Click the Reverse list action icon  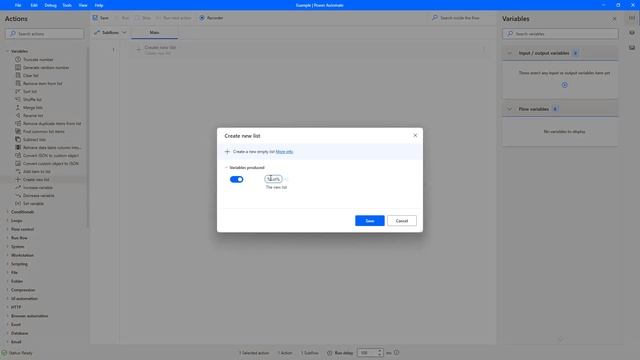point(18,116)
